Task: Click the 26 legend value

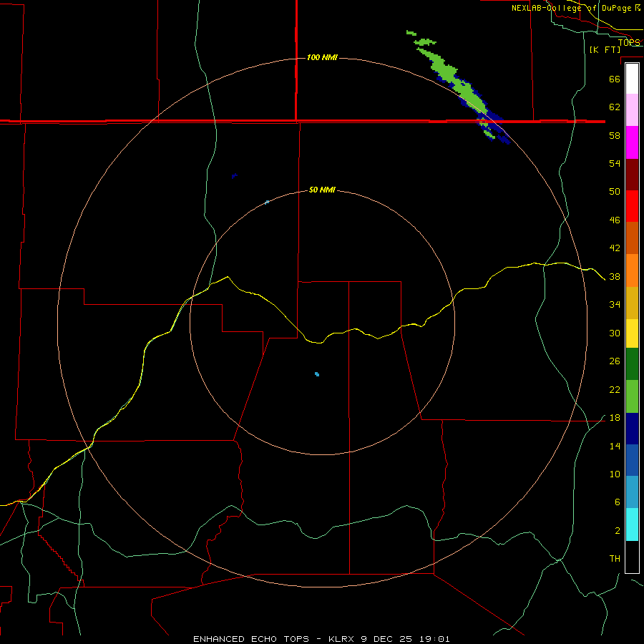Action: pos(615,361)
